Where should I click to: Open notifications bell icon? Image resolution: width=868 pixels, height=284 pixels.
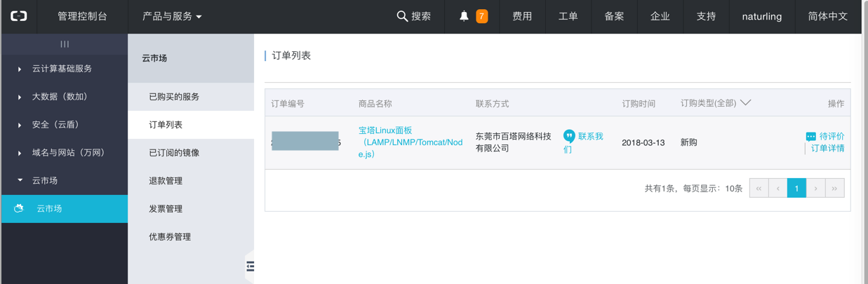[464, 16]
